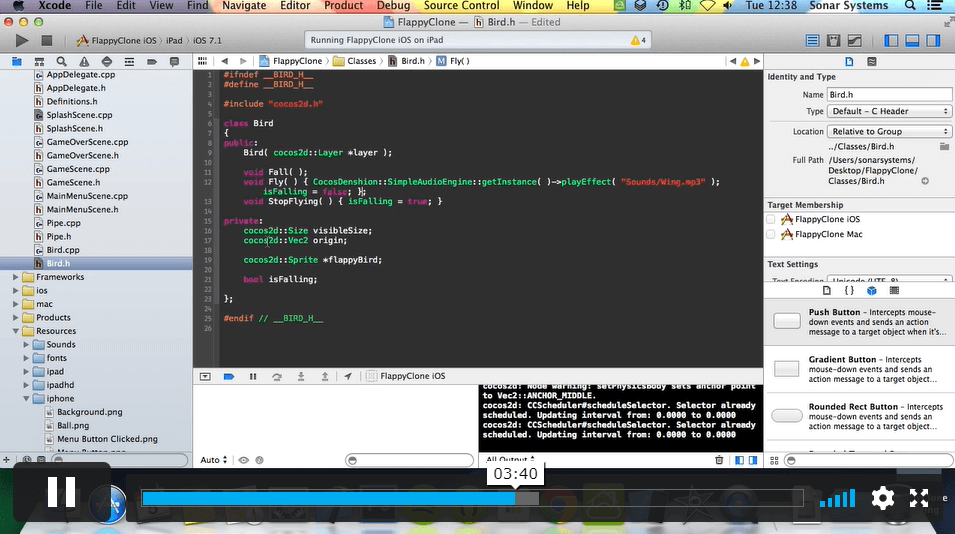Collapse the Resources folder

pyautogui.click(x=15, y=331)
